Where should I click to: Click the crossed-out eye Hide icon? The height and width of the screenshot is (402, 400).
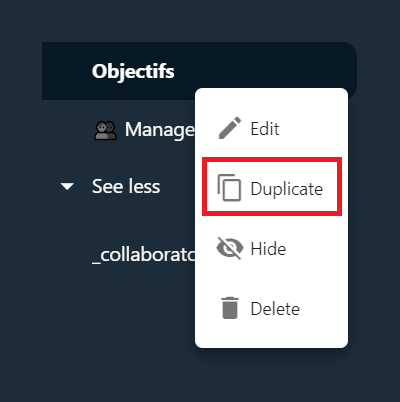pyautogui.click(x=230, y=248)
